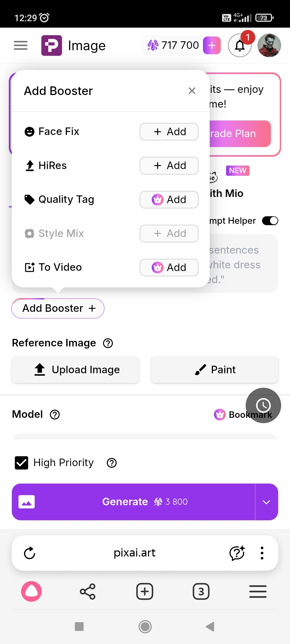Image resolution: width=290 pixels, height=644 pixels.
Task: Close the Add Booster popup
Action: [x=192, y=91]
